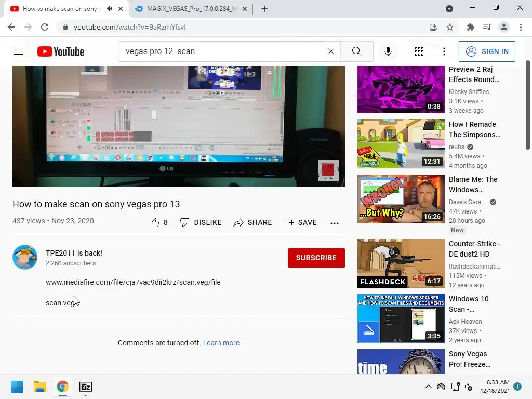This screenshot has width=532, height=399.
Task: Click the DISLIKE thumbs down button
Action: (x=201, y=222)
